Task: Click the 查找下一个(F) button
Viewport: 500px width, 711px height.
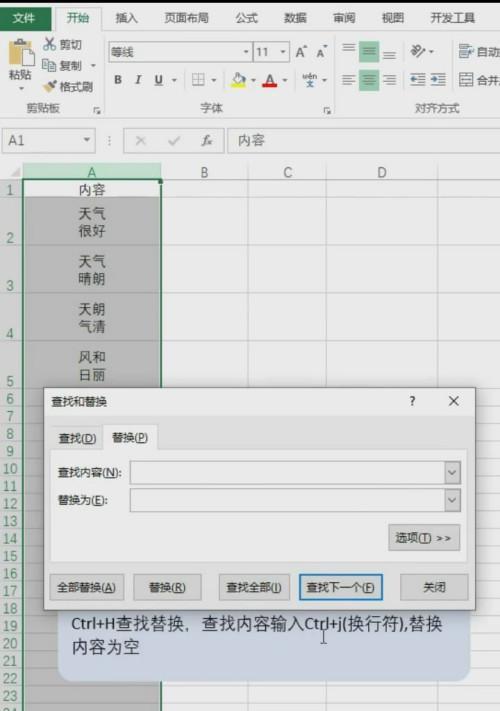Action: 340,587
